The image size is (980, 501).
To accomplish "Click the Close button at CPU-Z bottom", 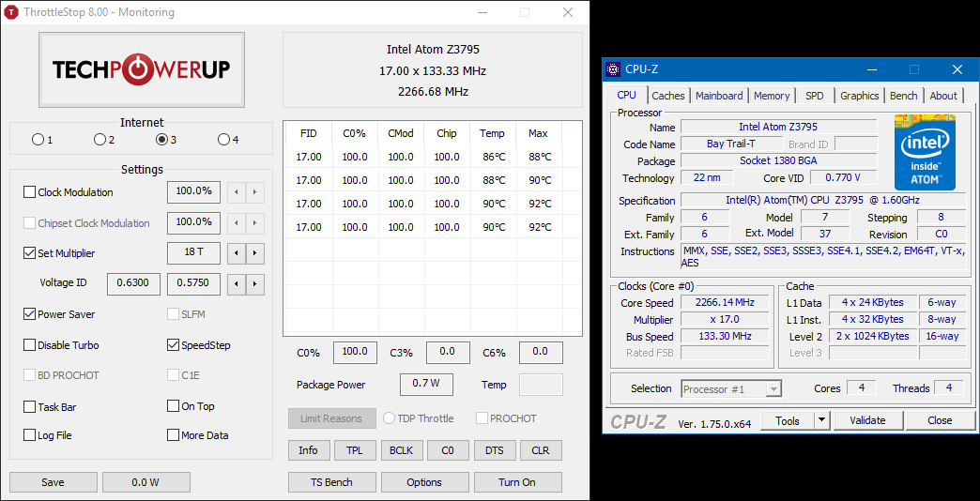I will 940,420.
